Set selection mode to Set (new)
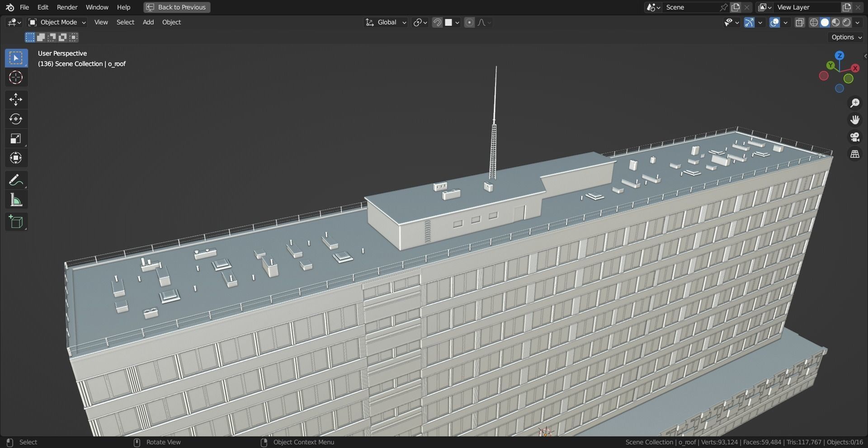The width and height of the screenshot is (868, 448). point(30,37)
